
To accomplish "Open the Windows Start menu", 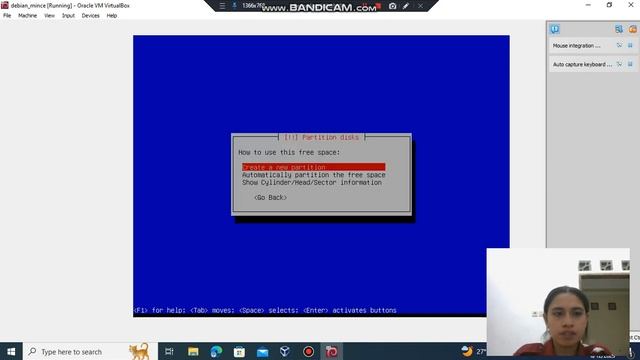I will (x=11, y=351).
